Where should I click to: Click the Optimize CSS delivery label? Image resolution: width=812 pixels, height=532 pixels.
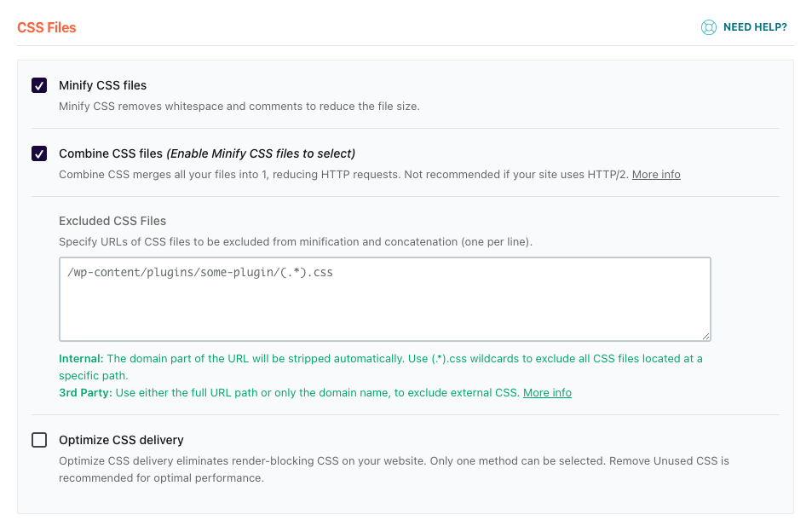coord(121,440)
